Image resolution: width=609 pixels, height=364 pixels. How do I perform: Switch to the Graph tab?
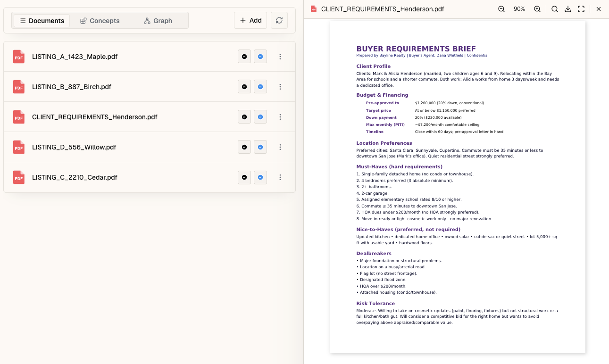[158, 21]
